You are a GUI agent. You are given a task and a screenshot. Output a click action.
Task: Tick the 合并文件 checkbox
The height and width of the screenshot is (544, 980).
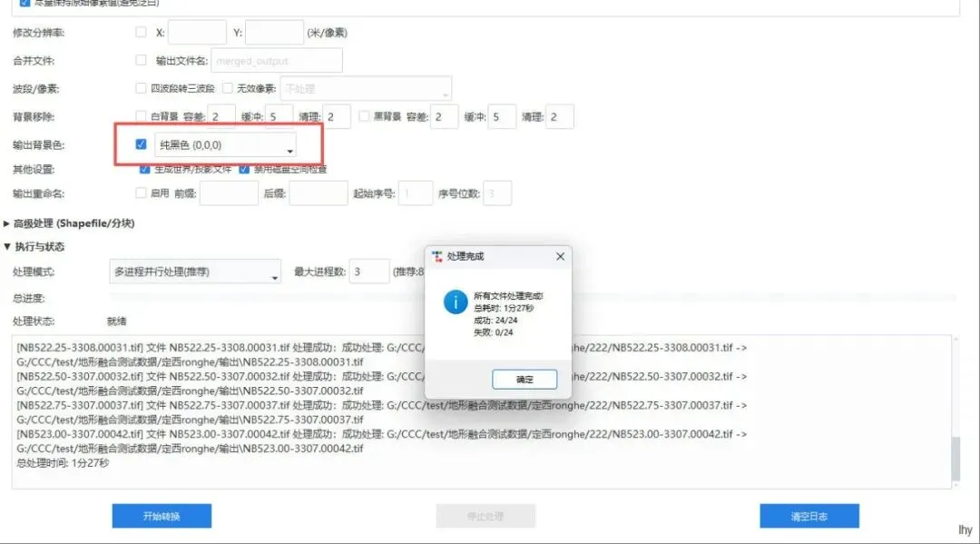tap(141, 60)
